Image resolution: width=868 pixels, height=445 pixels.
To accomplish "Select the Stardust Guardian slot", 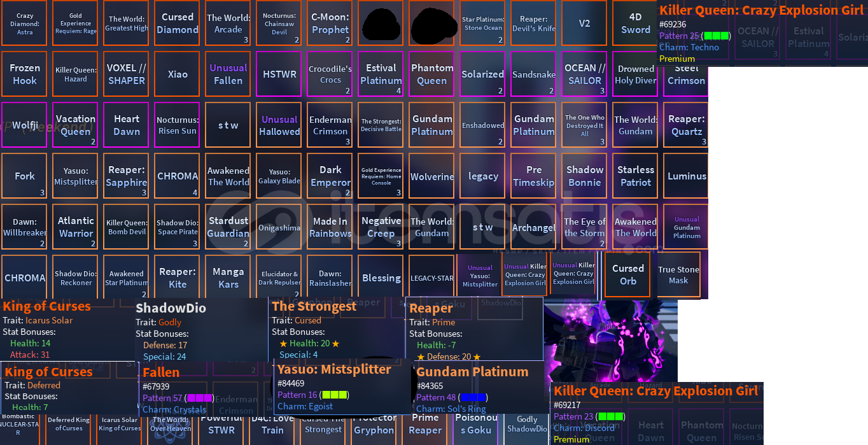I will [x=228, y=227].
